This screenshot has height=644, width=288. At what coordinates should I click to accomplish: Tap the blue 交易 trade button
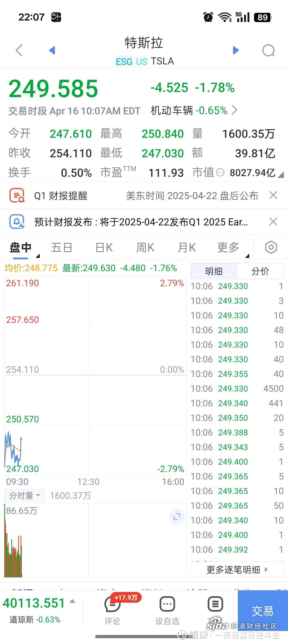(x=263, y=611)
